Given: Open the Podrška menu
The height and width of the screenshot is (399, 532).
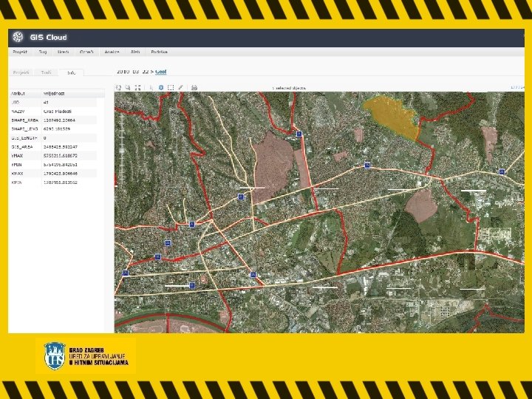Looking at the screenshot, I should click(x=159, y=52).
